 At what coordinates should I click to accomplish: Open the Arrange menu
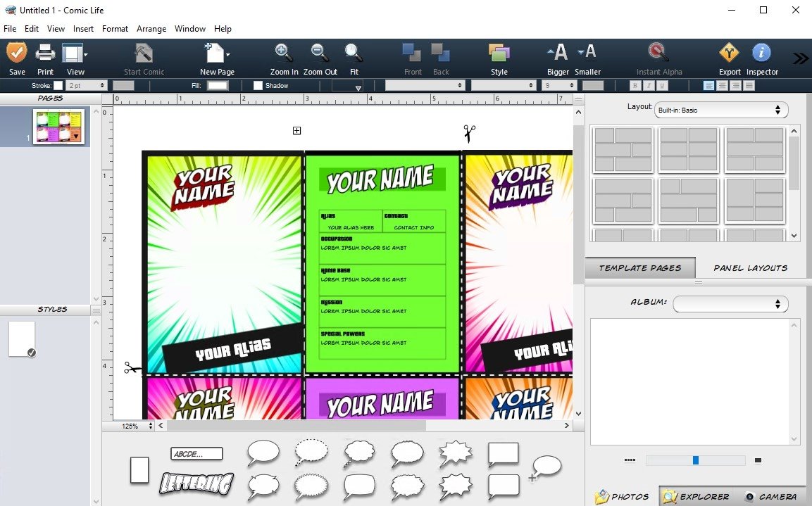click(151, 29)
